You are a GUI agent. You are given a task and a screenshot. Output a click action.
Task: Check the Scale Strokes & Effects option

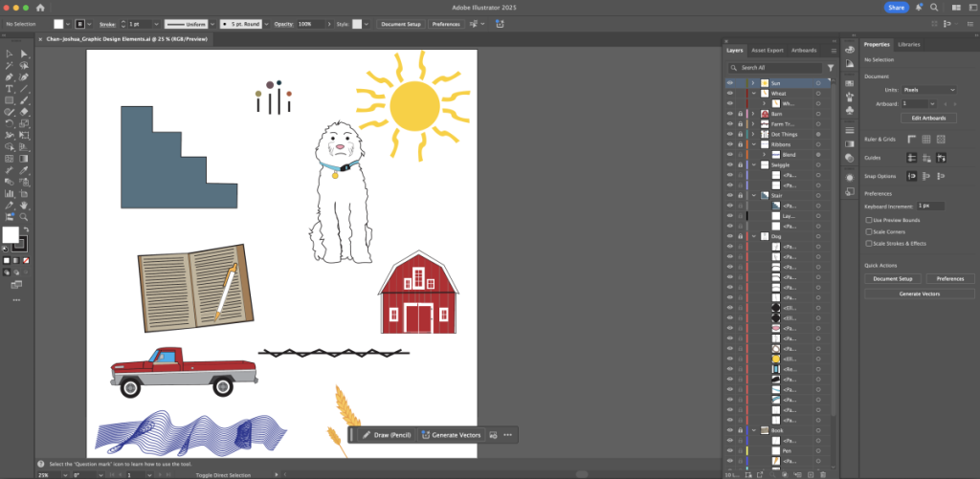tap(868, 243)
